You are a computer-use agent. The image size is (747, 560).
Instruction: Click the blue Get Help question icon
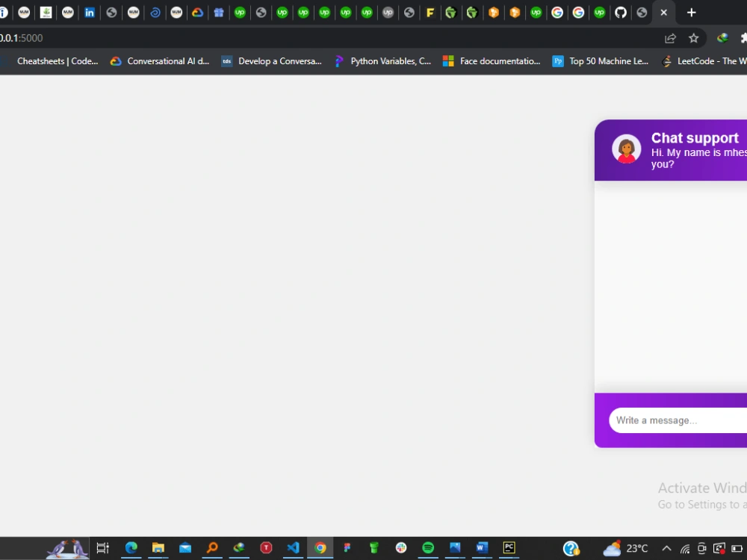(x=571, y=549)
